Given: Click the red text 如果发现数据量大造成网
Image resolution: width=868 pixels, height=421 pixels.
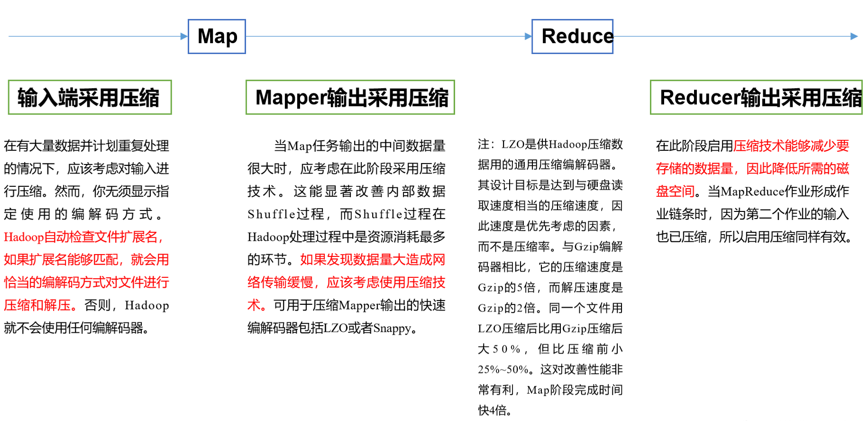Looking at the screenshot, I should tap(373, 259).
